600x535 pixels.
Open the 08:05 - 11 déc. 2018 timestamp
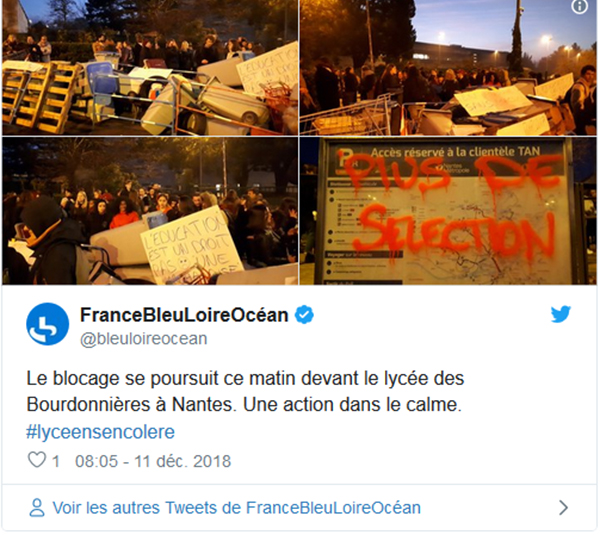pyautogui.click(x=153, y=462)
